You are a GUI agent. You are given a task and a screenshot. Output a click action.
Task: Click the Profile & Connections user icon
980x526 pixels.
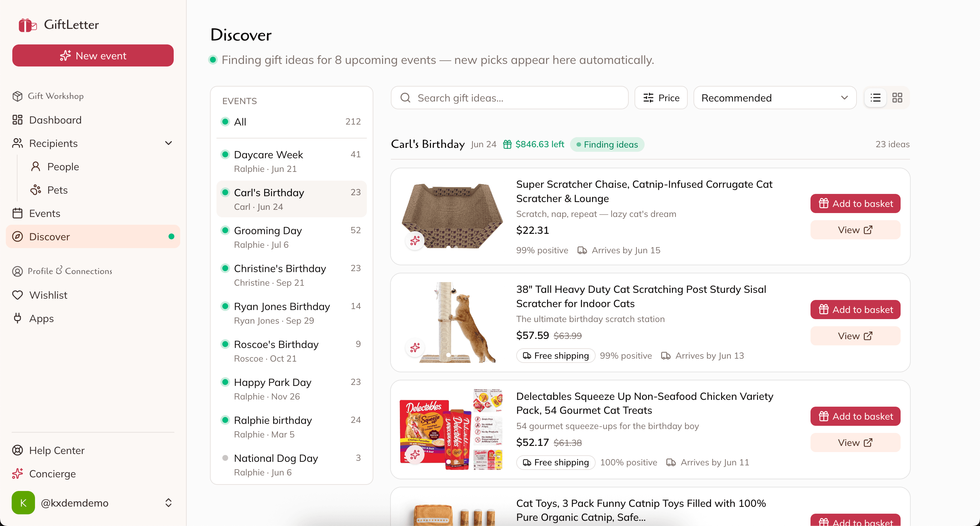17,271
